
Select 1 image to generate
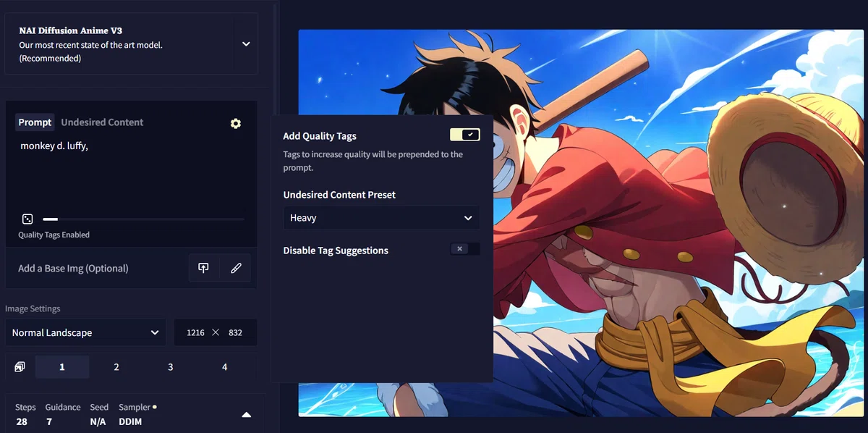pos(62,367)
